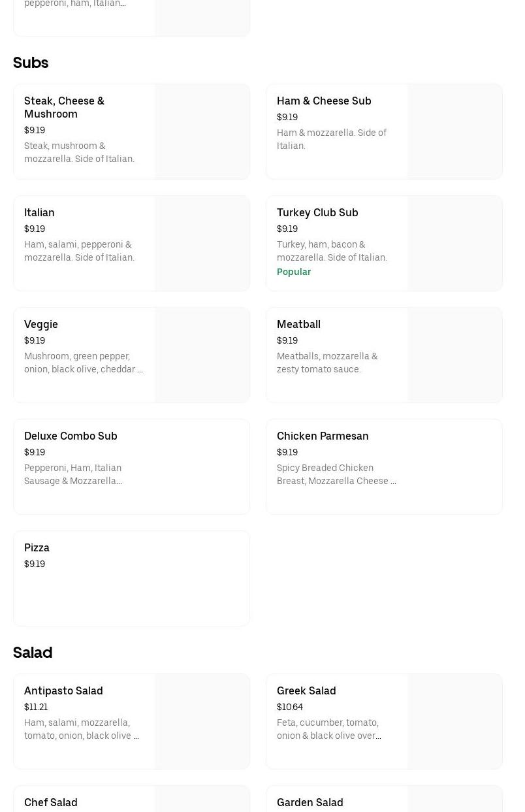Click the Antipasto Salad $11.21 price
This screenshot has width=525, height=812.
point(36,707)
